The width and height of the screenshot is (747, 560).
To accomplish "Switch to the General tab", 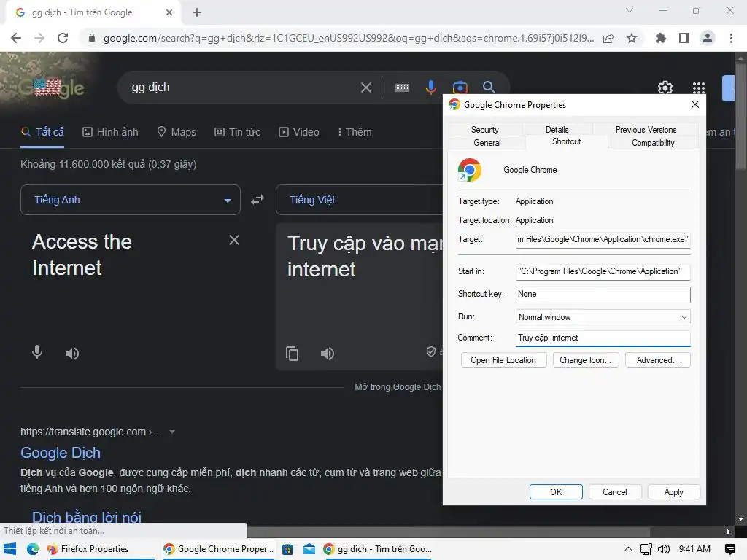I will [x=487, y=143].
